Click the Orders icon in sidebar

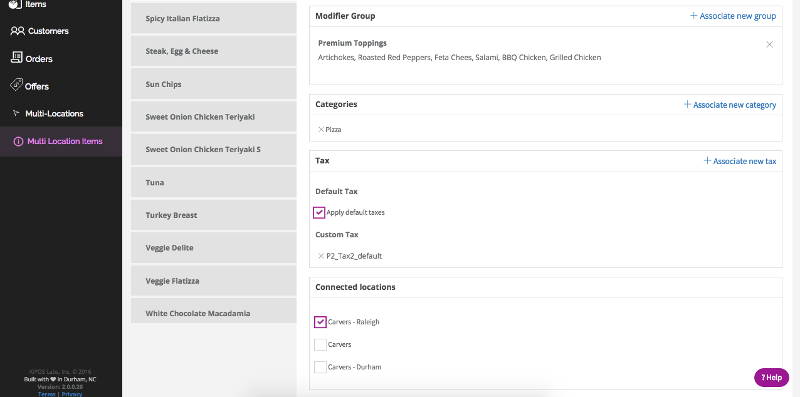coord(16,57)
